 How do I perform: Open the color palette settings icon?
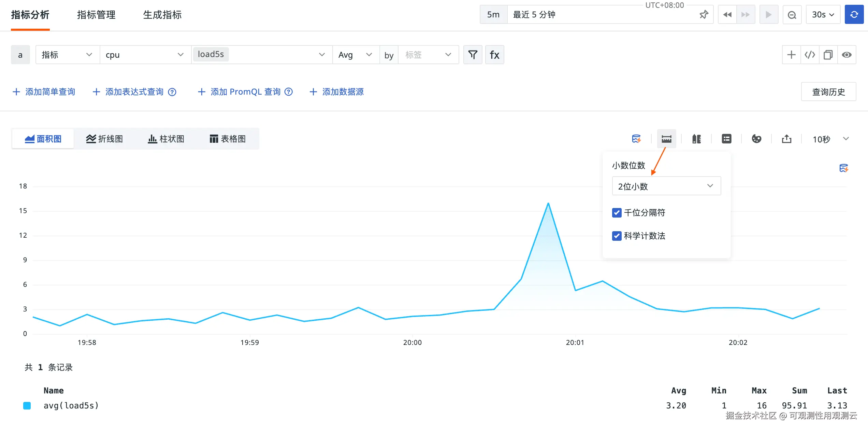(756, 139)
